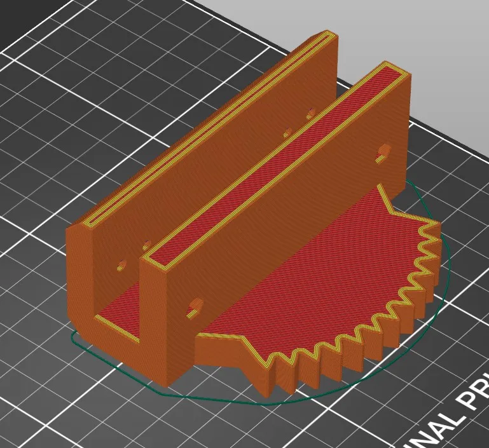The height and width of the screenshot is (448, 489).
Task: Click the pair of small holes mid-wall
Action: pos(299,123)
